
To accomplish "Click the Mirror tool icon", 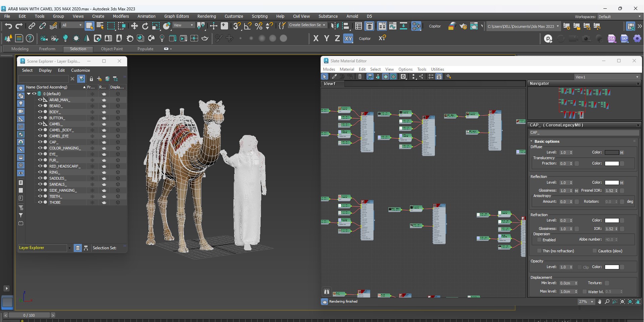I will (x=335, y=26).
